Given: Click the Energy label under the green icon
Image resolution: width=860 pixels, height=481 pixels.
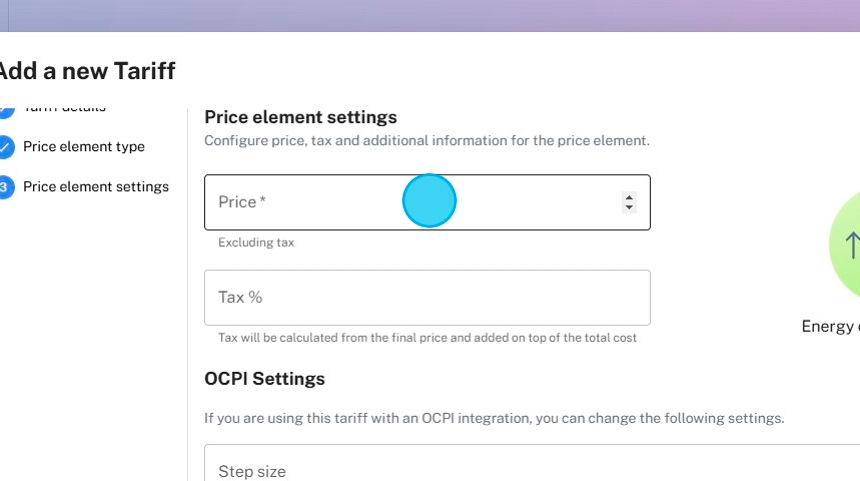Looking at the screenshot, I should coord(830,326).
